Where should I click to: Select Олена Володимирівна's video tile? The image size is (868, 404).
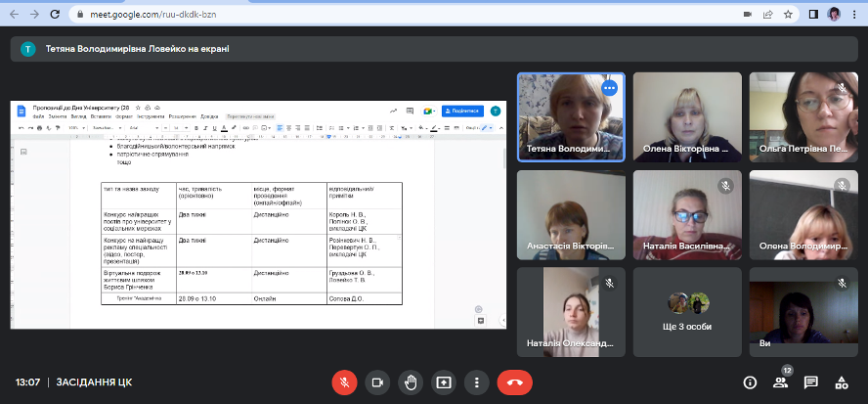(x=803, y=215)
